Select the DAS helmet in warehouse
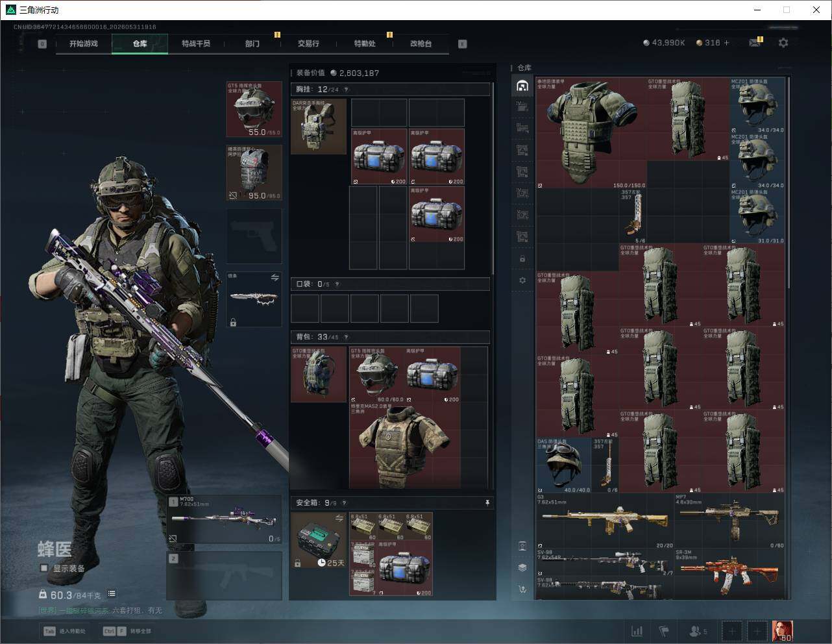 [563, 465]
